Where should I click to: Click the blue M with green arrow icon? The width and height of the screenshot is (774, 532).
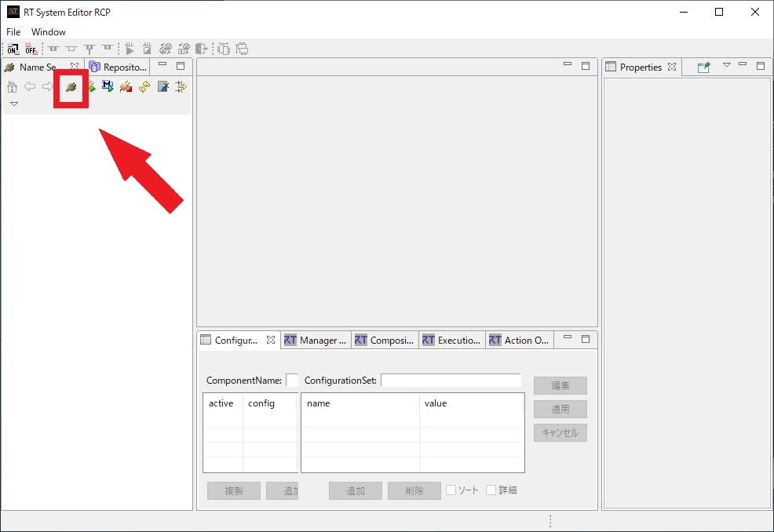[x=108, y=86]
